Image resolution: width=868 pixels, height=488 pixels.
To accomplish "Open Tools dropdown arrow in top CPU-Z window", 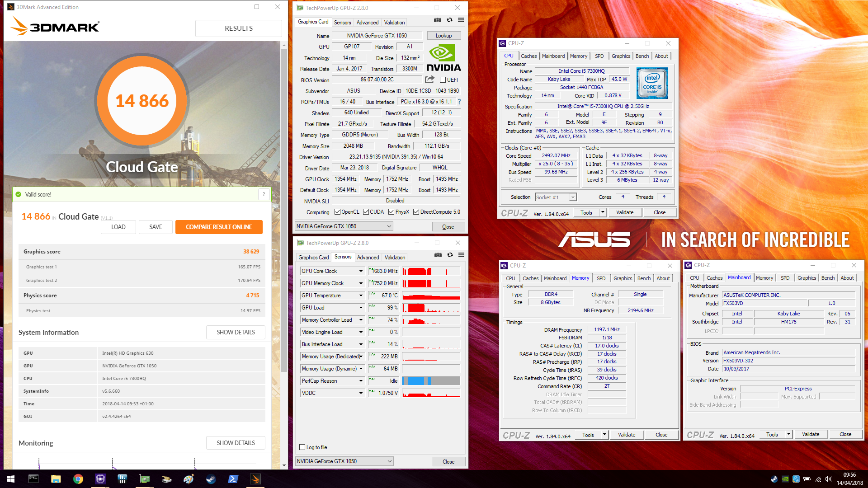I will 603,212.
